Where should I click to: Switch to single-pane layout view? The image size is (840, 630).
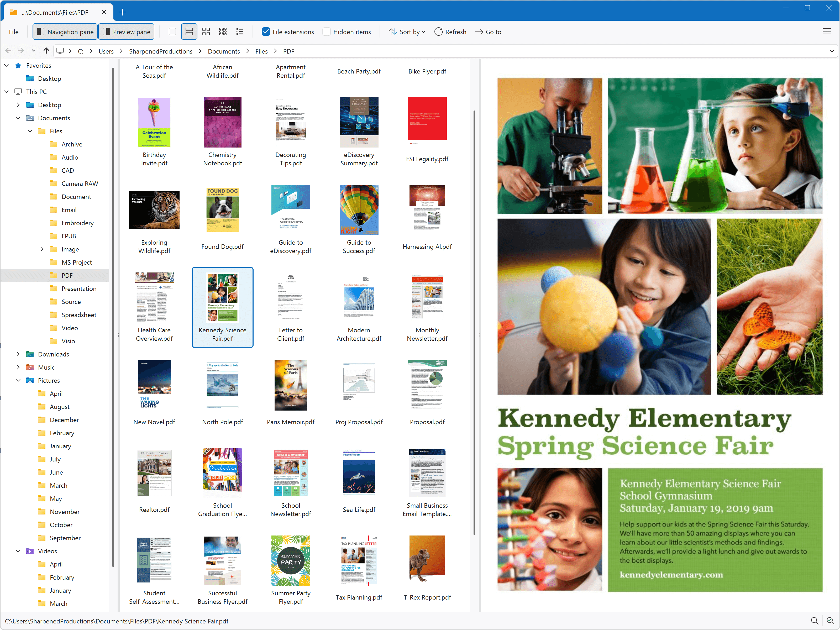172,31
